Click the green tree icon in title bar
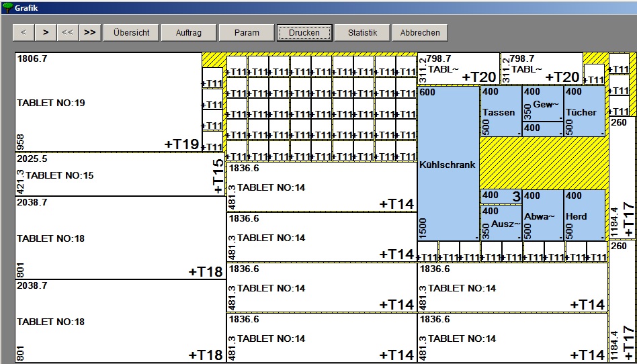The image size is (637, 364). [7, 7]
